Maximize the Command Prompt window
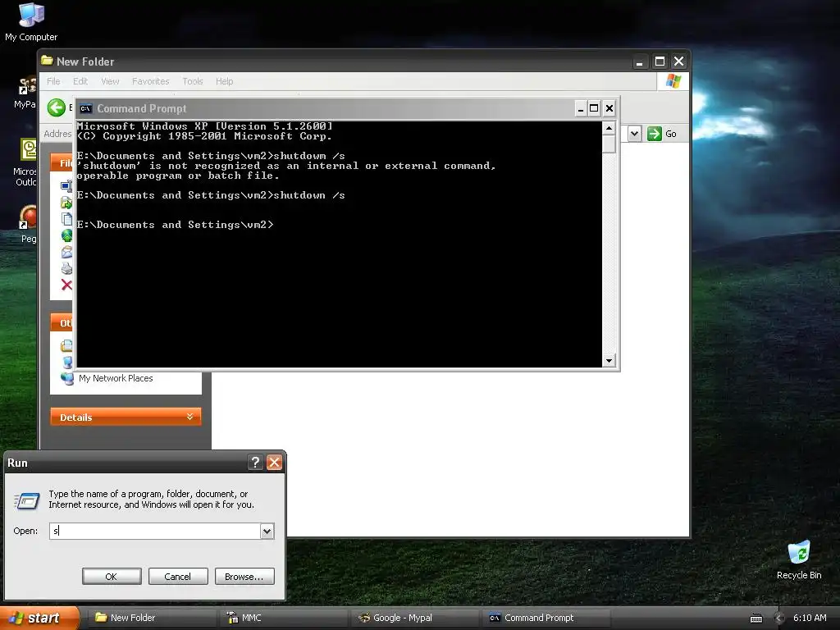The height and width of the screenshot is (630, 840). pyautogui.click(x=594, y=109)
